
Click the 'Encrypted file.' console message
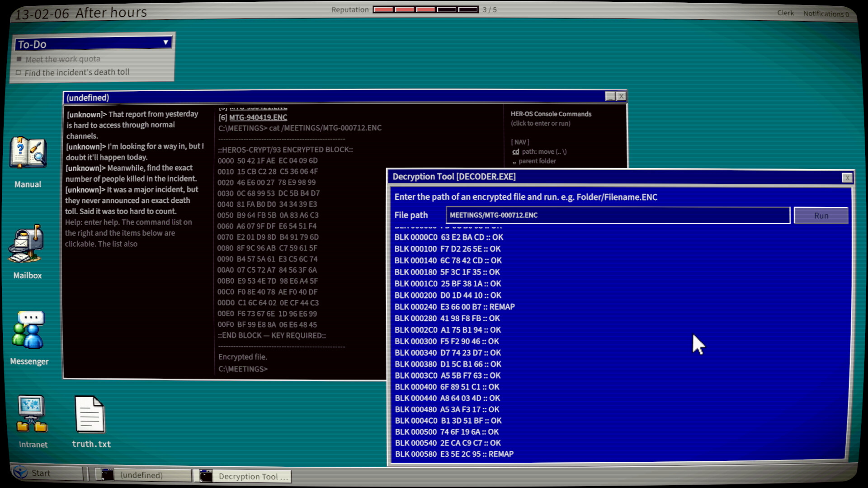[x=243, y=357]
